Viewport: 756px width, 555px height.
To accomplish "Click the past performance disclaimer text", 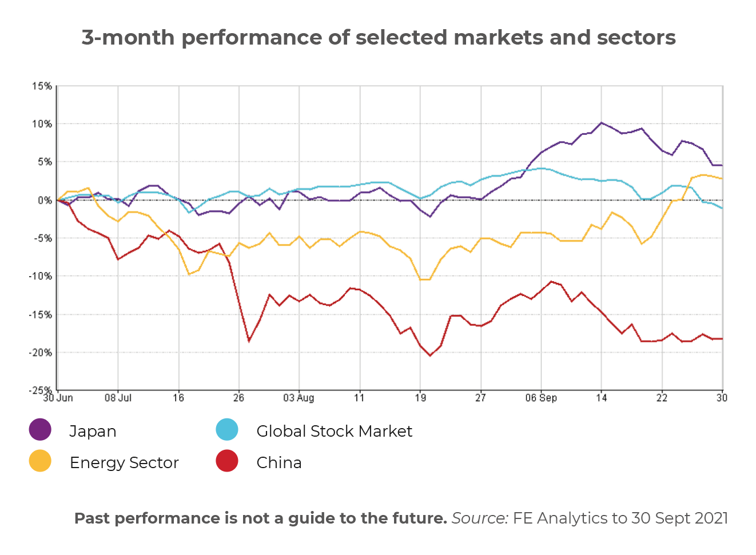I will (261, 518).
